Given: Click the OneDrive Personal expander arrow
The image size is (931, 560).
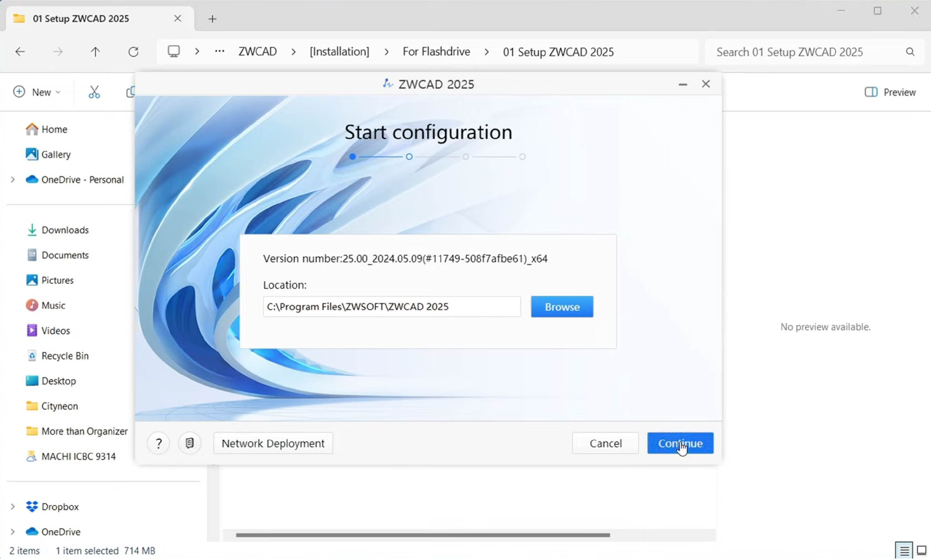Looking at the screenshot, I should [x=13, y=179].
